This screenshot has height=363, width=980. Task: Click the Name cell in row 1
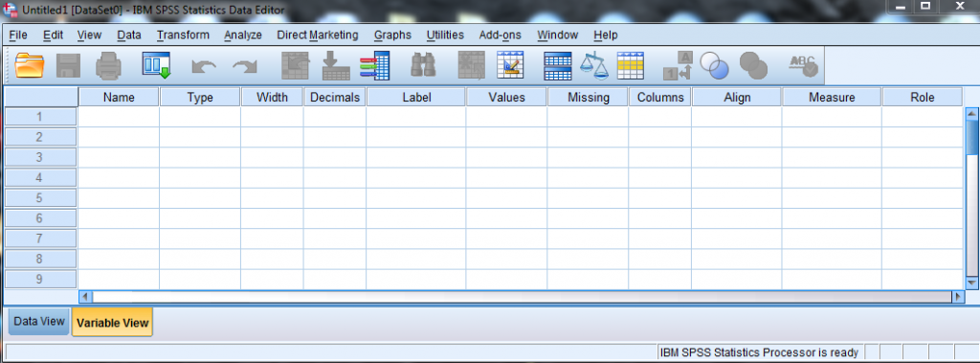[119, 117]
